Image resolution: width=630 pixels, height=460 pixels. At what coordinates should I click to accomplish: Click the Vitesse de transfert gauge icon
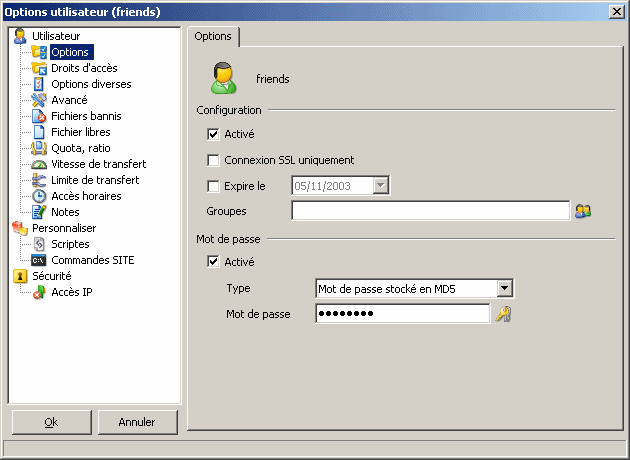pos(39,164)
